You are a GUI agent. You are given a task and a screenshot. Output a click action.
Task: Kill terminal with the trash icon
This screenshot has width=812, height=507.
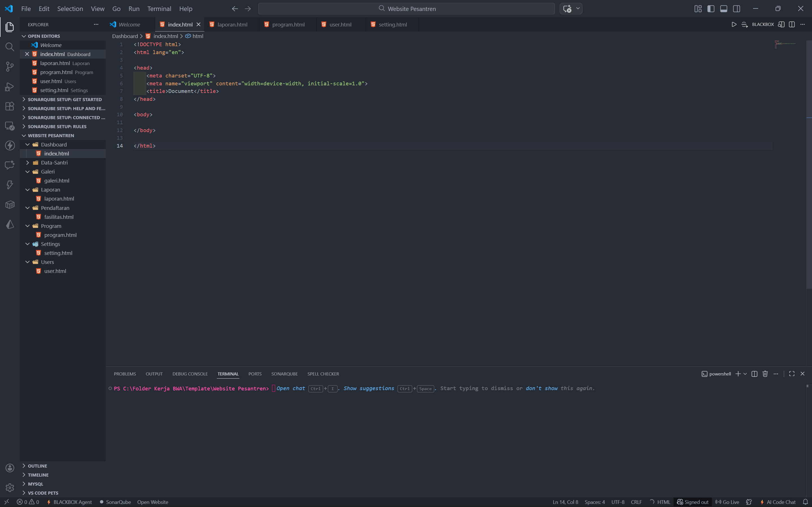click(x=765, y=374)
